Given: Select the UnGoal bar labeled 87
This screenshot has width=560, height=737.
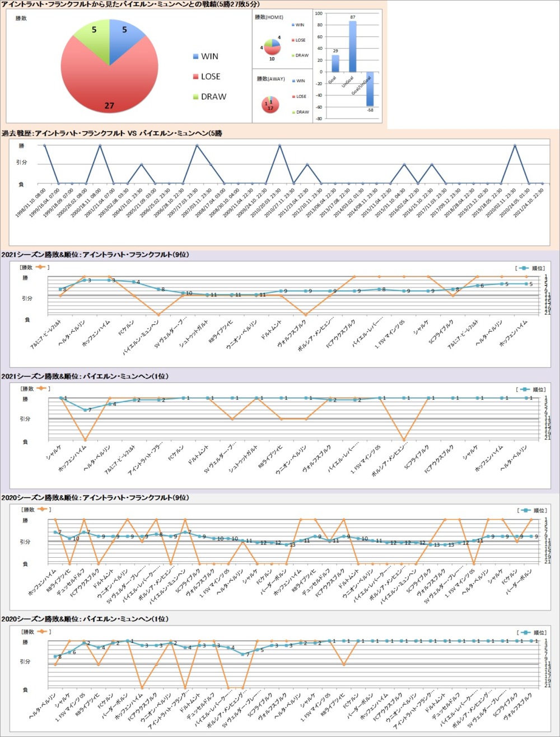Looking at the screenshot, I should [x=353, y=46].
